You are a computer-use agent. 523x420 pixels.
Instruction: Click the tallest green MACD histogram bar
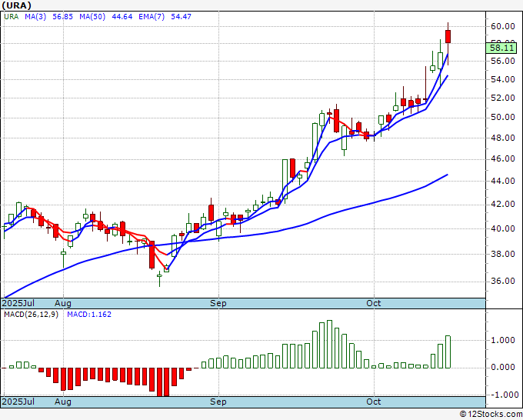tap(329, 345)
